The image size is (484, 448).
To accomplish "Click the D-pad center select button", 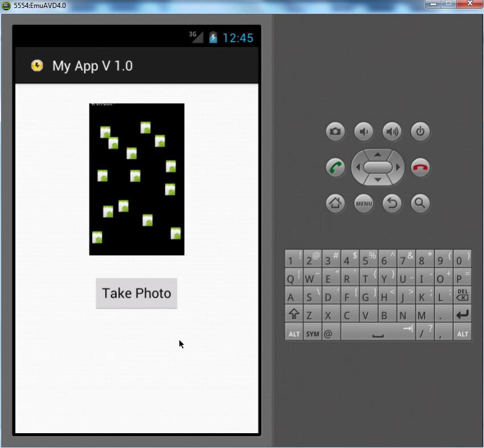I will click(378, 167).
